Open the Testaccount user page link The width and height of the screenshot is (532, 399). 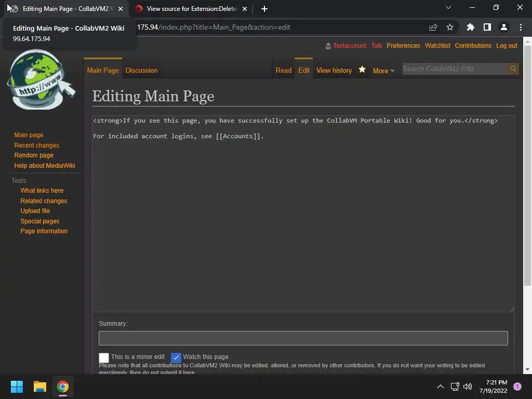point(350,46)
